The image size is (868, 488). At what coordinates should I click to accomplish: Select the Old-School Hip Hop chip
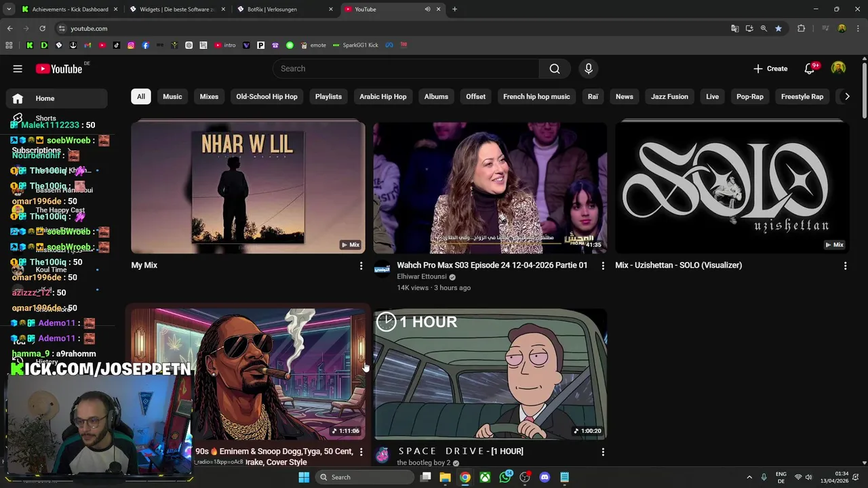tap(267, 96)
